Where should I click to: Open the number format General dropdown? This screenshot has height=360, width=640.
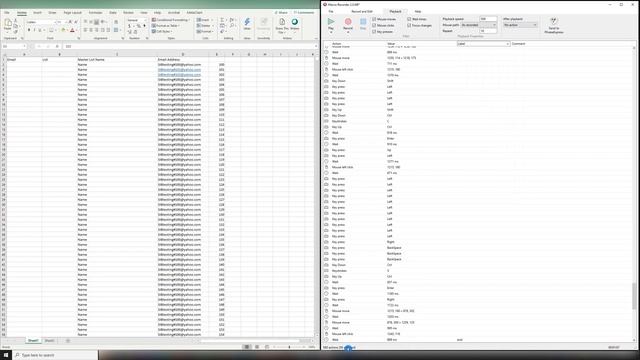click(137, 20)
